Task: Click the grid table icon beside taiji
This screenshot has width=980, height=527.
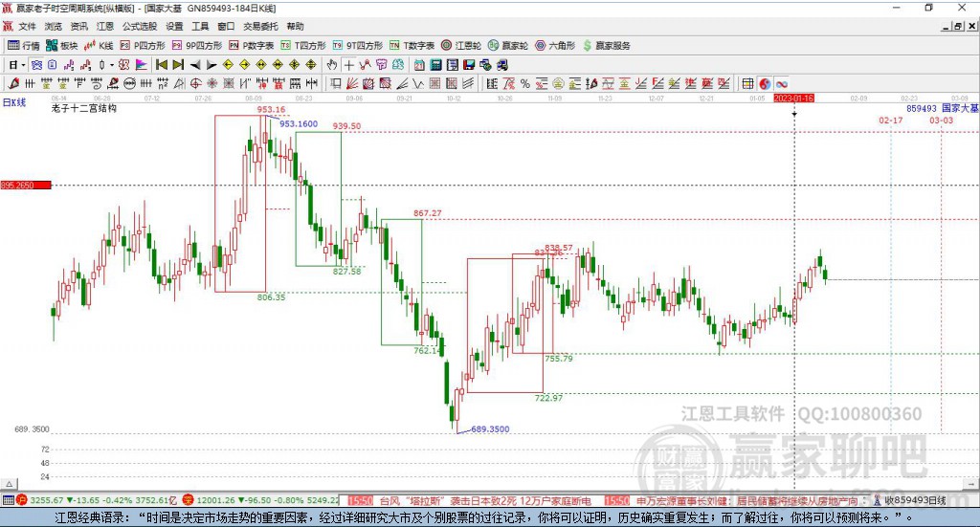Action: pyautogui.click(x=747, y=83)
